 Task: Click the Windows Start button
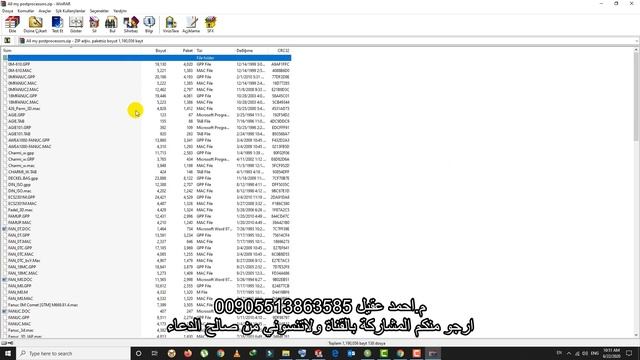8,353
